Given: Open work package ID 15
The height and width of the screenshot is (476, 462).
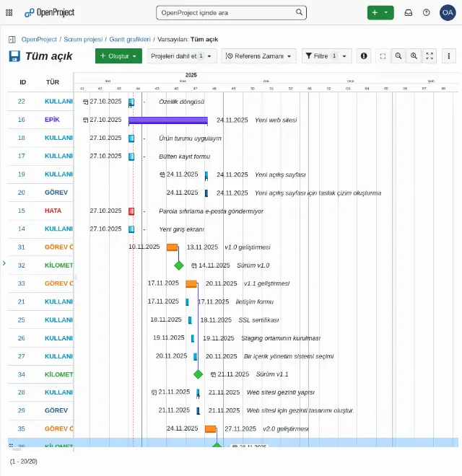Looking at the screenshot, I should tap(21, 211).
